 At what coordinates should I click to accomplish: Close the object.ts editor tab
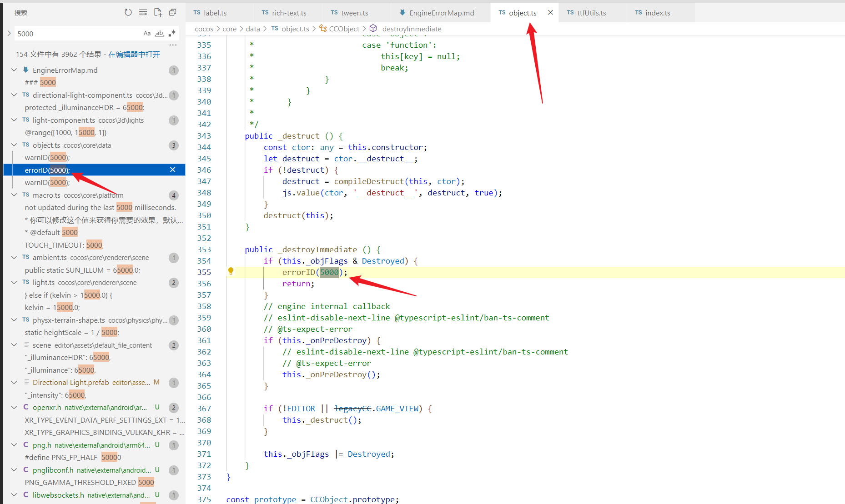[550, 13]
